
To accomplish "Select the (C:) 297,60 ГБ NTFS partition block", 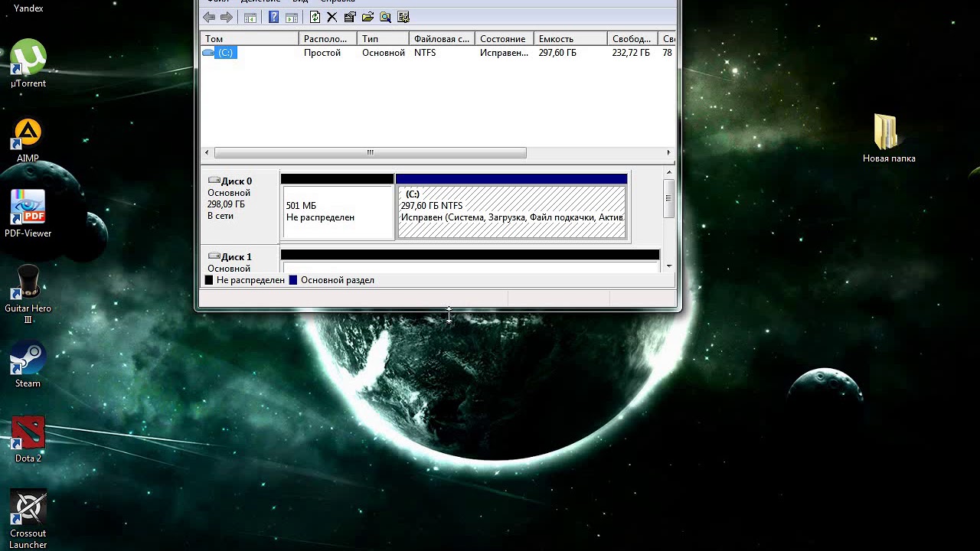I will (511, 207).
